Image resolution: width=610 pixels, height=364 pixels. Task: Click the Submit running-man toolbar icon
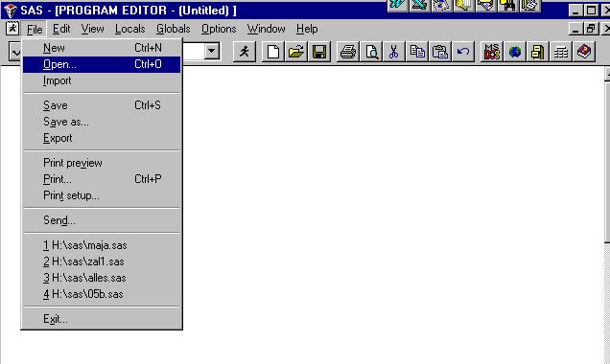[x=245, y=52]
